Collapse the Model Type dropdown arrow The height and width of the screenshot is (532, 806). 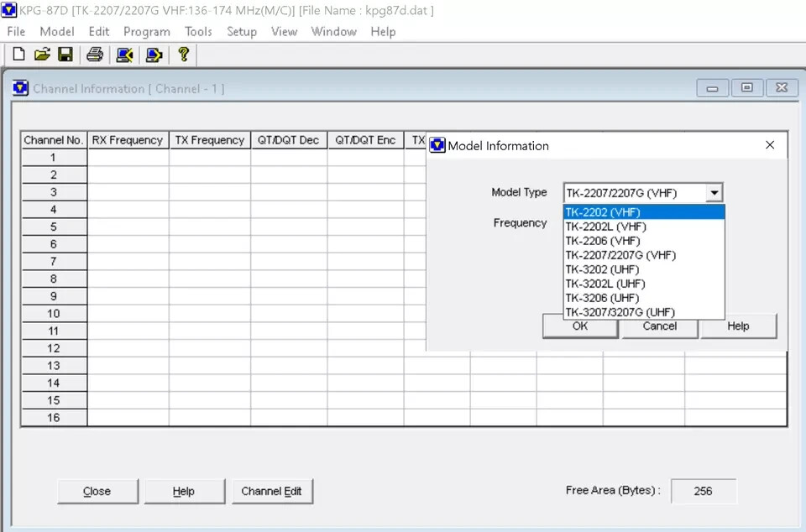[x=714, y=193]
